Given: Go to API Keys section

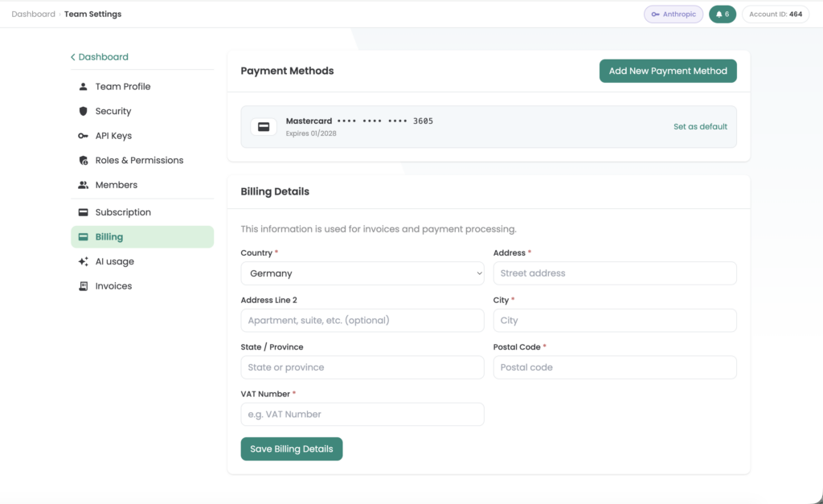Looking at the screenshot, I should coord(142,136).
